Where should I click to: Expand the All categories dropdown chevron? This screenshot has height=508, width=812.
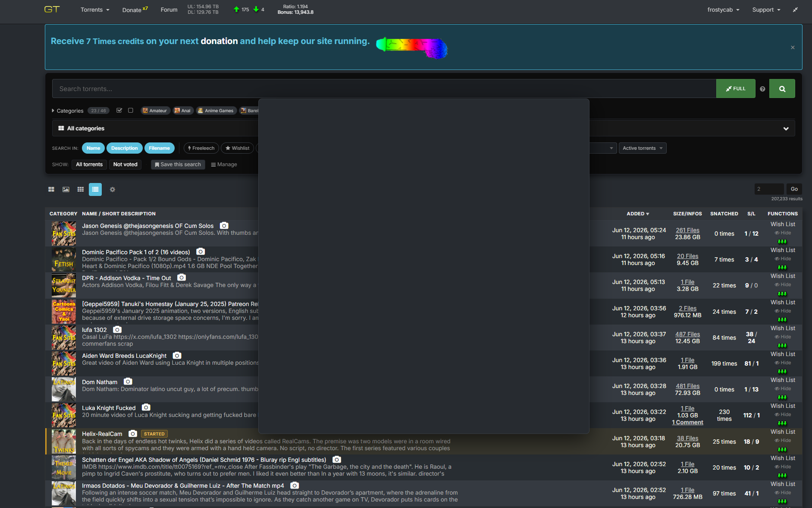click(x=786, y=129)
